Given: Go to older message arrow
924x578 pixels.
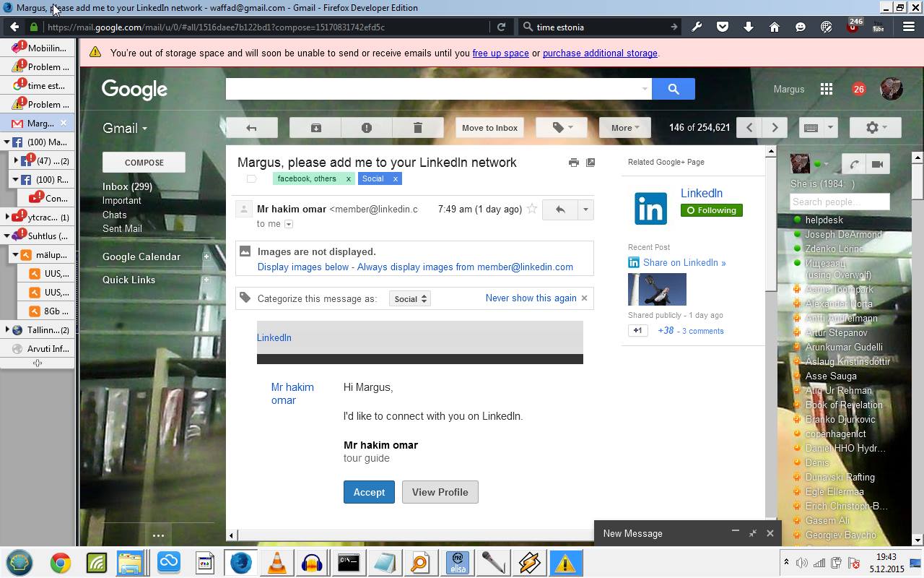Looking at the screenshot, I should pos(775,128).
